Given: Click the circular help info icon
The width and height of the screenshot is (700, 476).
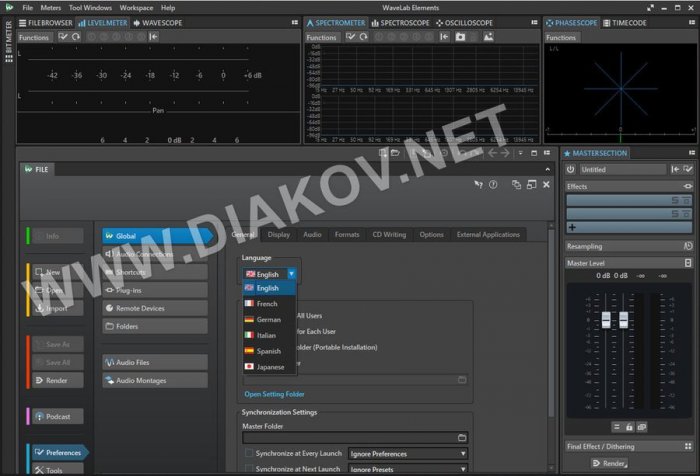Looking at the screenshot, I should 493,184.
